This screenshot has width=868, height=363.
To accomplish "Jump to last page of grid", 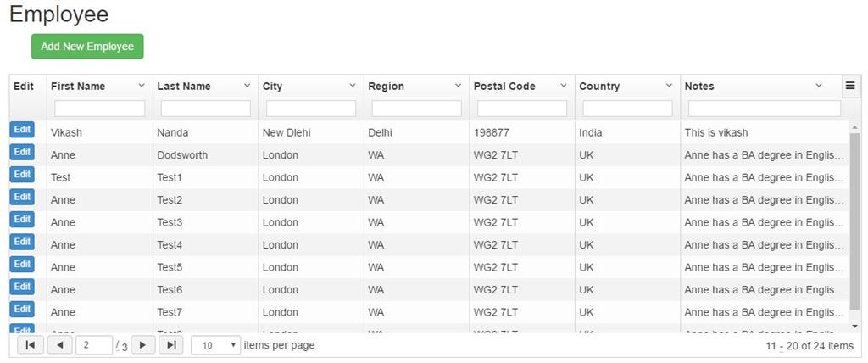I will 171,345.
